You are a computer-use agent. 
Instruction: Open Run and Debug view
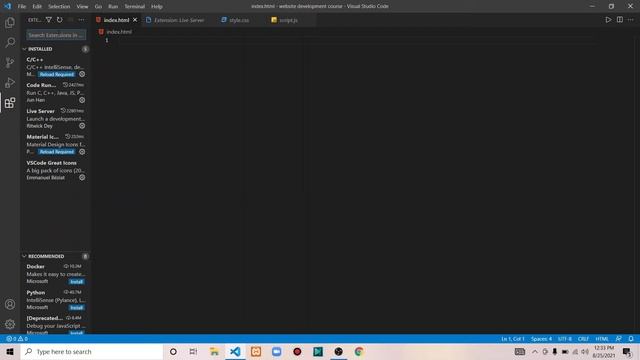[10, 82]
